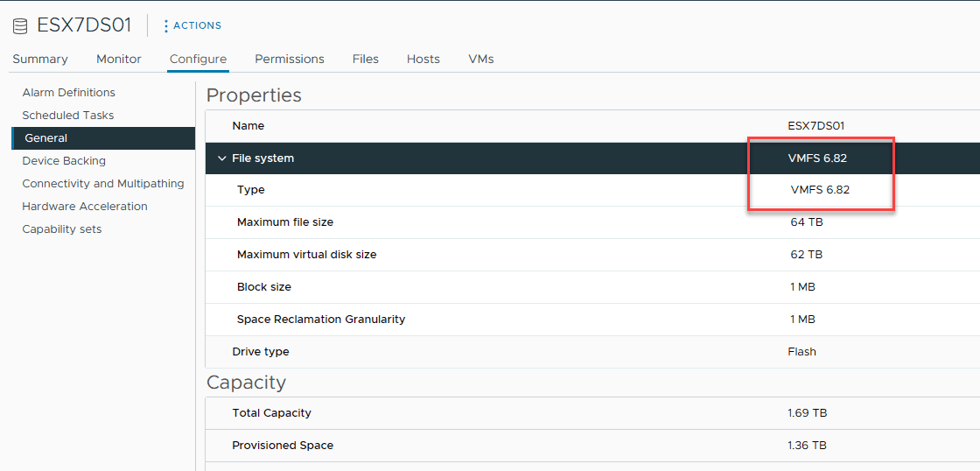This screenshot has width=980, height=471.
Task: Click the datastore icon beside ESX7DS01
Action: [x=20, y=26]
